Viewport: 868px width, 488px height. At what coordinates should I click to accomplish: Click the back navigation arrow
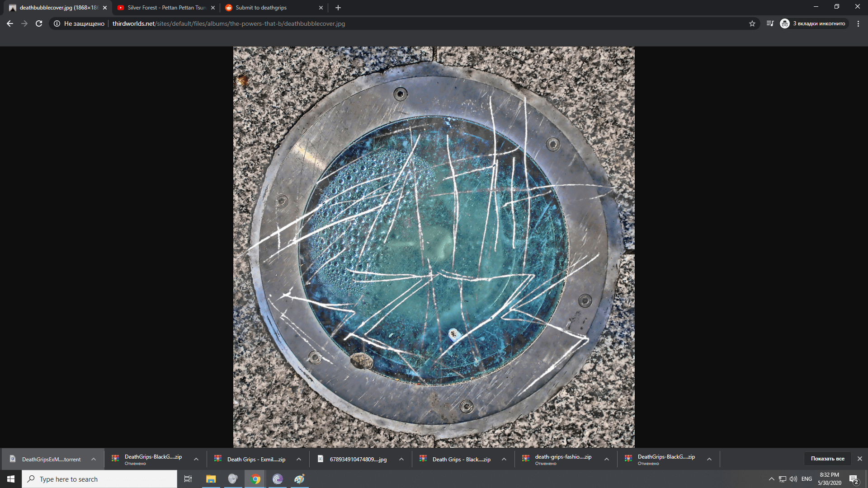(9, 23)
